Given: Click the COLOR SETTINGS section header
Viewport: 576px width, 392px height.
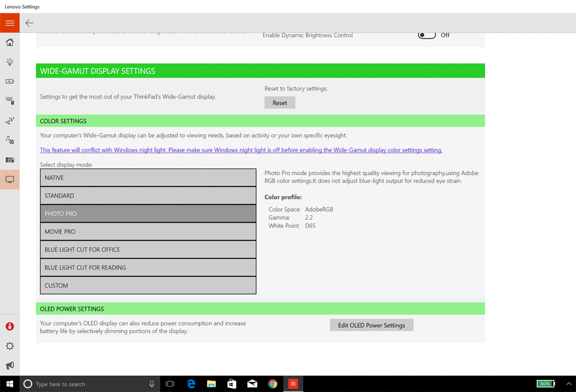Looking at the screenshot, I should pos(260,121).
